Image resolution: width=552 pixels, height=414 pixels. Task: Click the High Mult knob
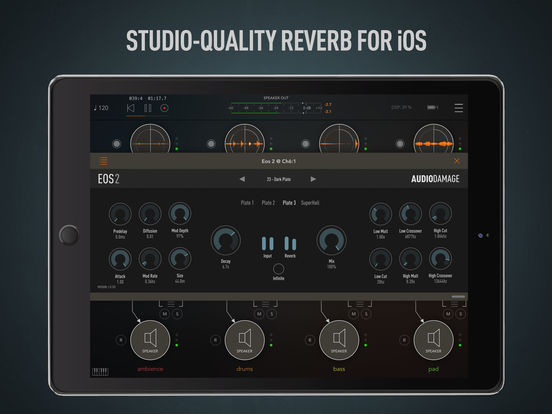pyautogui.click(x=410, y=259)
